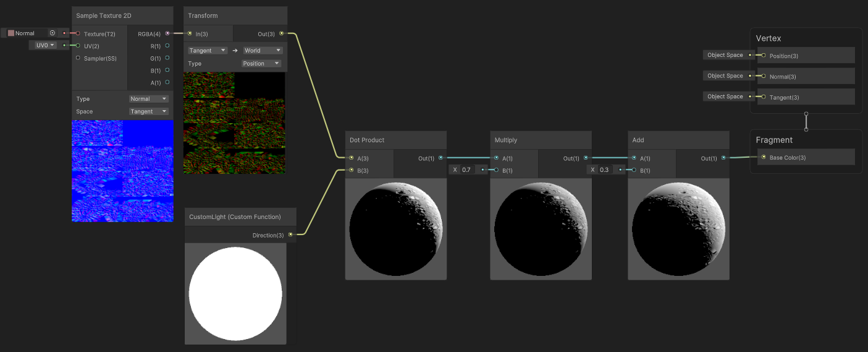This screenshot has height=352, width=868.
Task: Click the Position(3) block in Vertex
Action: click(x=806, y=55)
